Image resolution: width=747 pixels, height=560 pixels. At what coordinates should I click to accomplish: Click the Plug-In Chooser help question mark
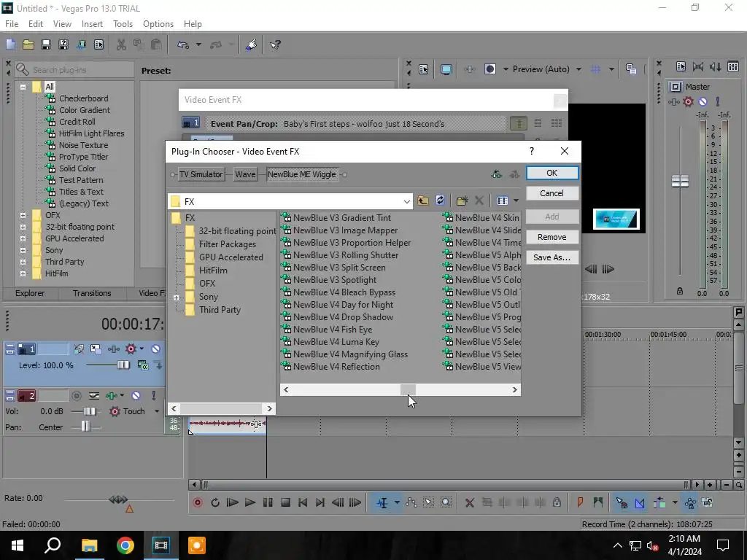(x=532, y=151)
